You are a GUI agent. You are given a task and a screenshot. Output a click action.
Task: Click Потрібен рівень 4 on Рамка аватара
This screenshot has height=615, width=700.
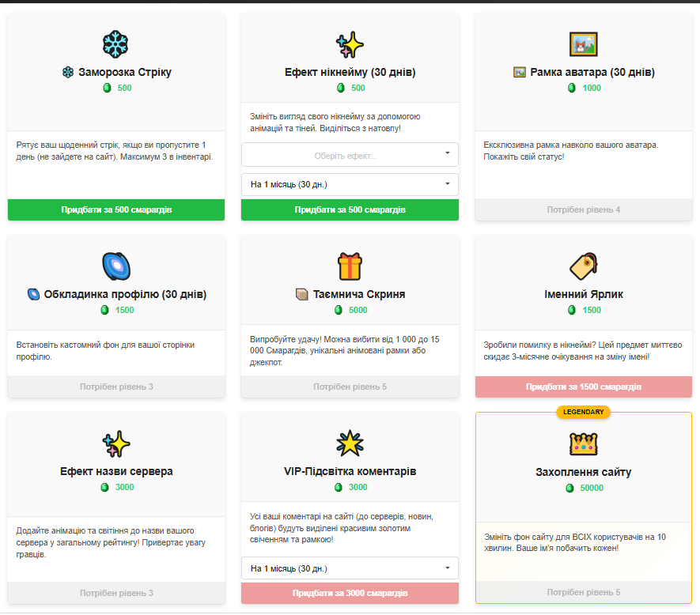[x=583, y=210]
